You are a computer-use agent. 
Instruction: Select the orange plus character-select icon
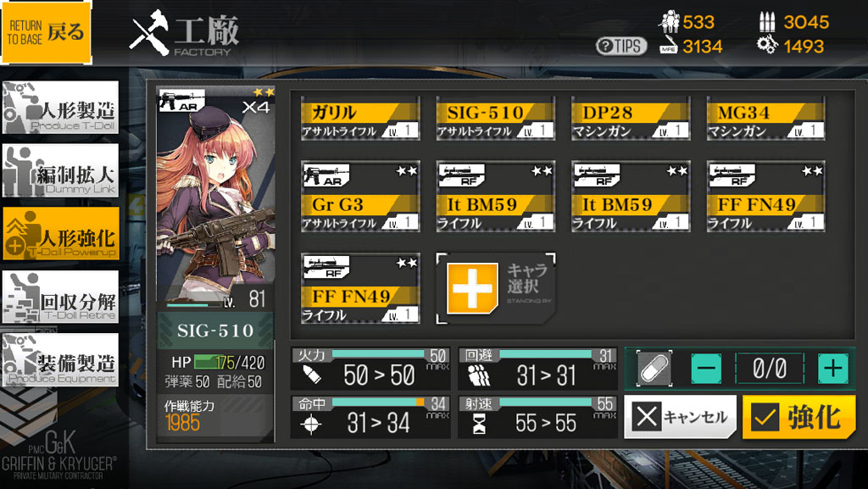point(472,288)
